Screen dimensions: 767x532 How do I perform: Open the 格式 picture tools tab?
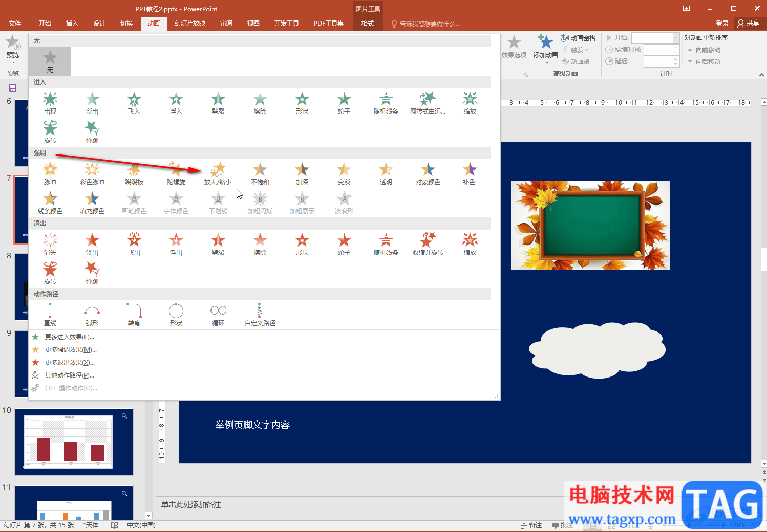coord(368,24)
